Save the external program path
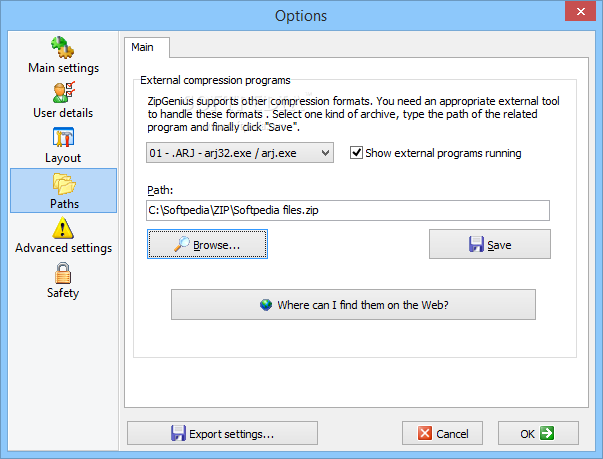603x459 pixels. (x=490, y=244)
